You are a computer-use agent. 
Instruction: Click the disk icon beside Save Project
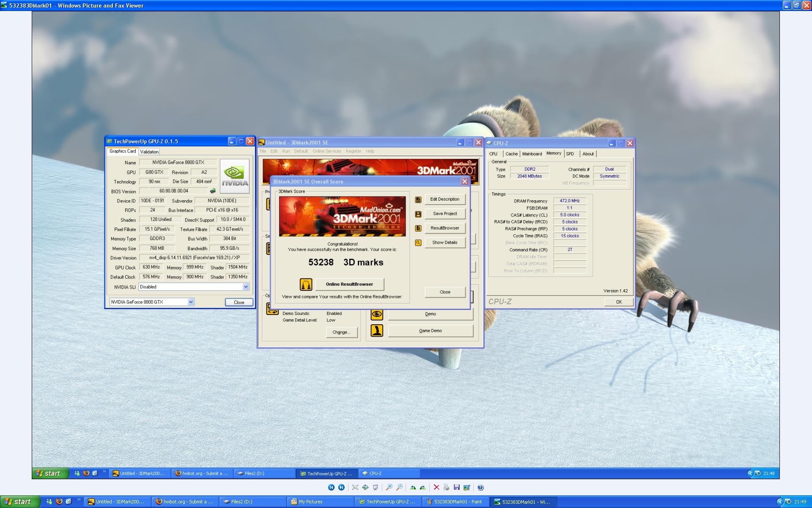pyautogui.click(x=418, y=214)
